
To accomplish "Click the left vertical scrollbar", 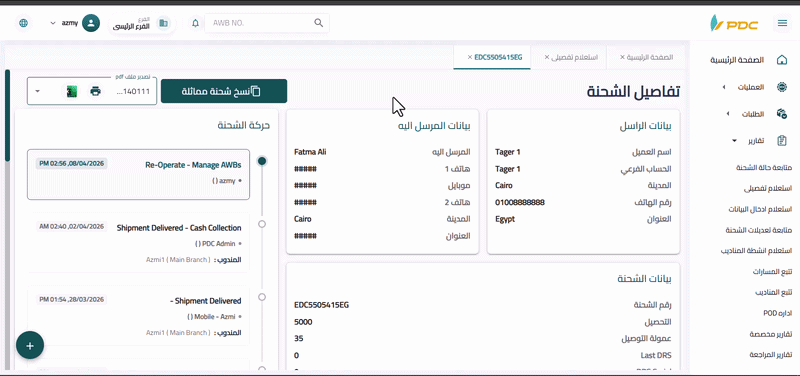I will tap(7, 115).
